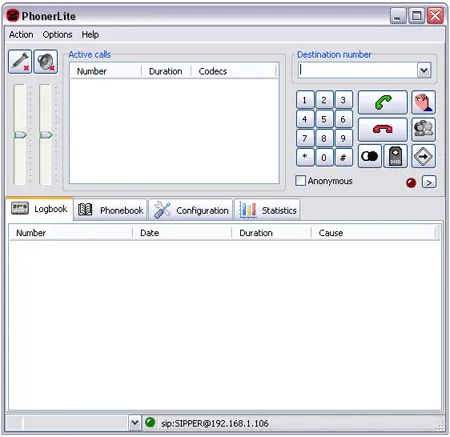The width and height of the screenshot is (450, 437).
Task: Click the green registration status icon
Action: (150, 423)
